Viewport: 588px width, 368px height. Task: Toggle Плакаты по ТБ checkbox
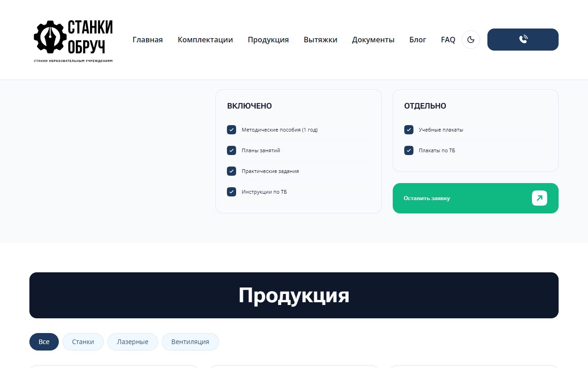[409, 150]
